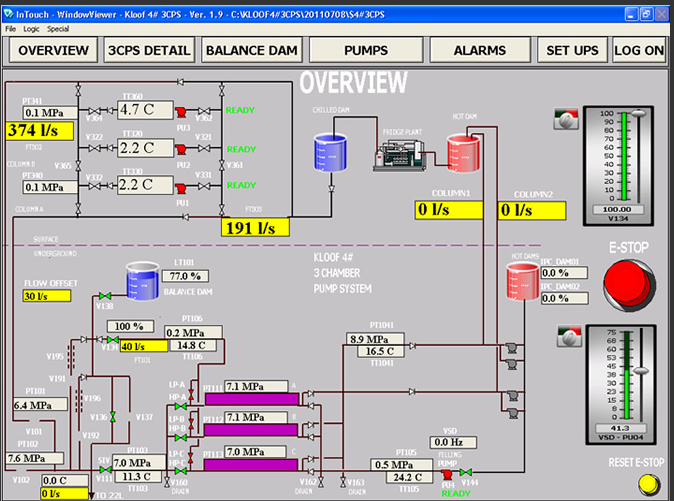Select the green HP-C valve
The height and width of the screenshot is (501, 674).
[181, 471]
